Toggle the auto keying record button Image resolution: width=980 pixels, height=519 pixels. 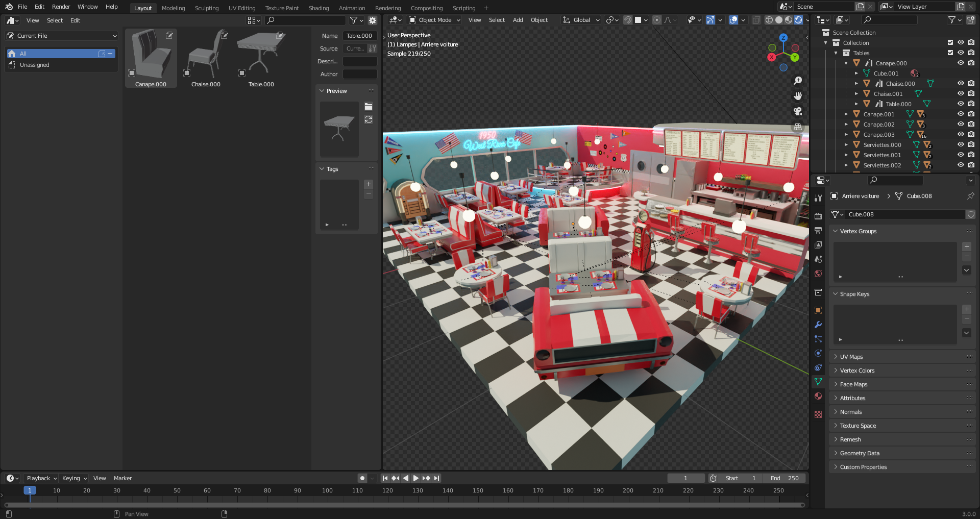click(x=362, y=478)
